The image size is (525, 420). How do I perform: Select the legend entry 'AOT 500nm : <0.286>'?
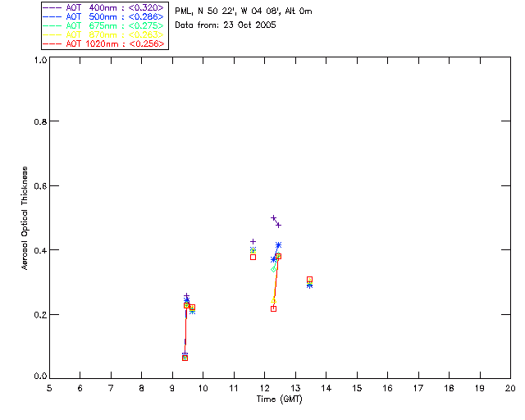tap(115, 16)
